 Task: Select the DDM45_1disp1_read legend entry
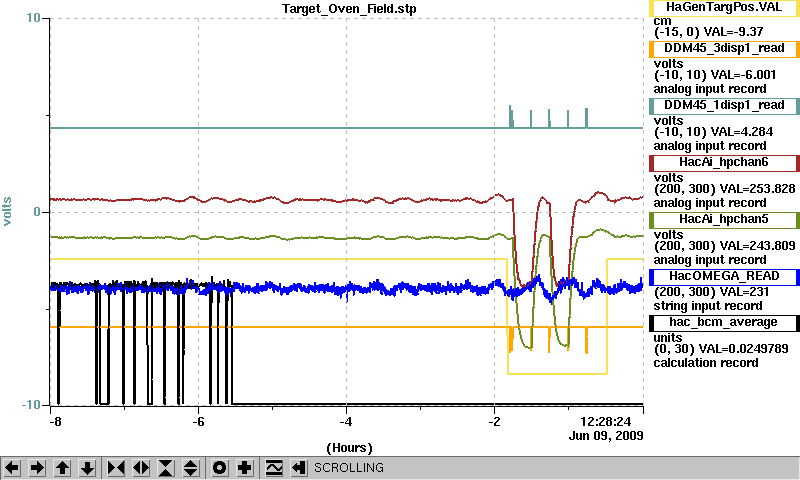click(x=724, y=106)
